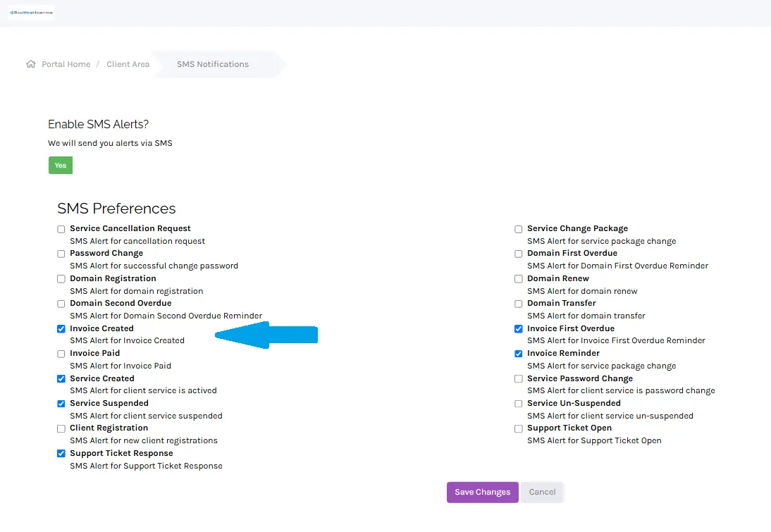Viewport: 771px width, 532px height.
Task: Select the SMS Notifications breadcrumb tab
Action: [212, 64]
